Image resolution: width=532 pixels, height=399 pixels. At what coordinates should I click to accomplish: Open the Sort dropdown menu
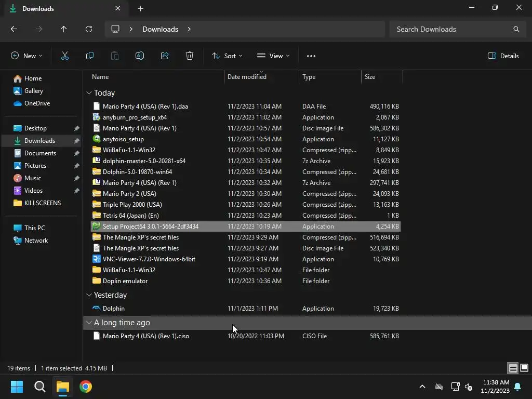click(x=227, y=56)
